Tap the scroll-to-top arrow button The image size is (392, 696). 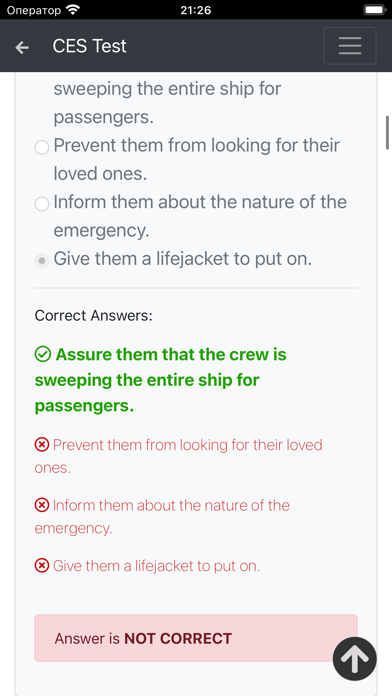click(355, 659)
